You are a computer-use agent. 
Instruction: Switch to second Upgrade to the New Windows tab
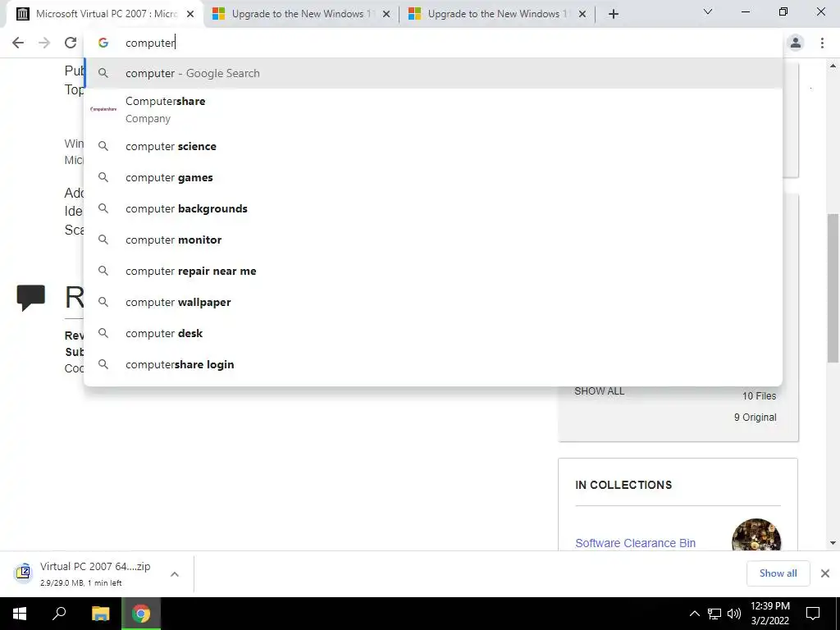point(498,14)
